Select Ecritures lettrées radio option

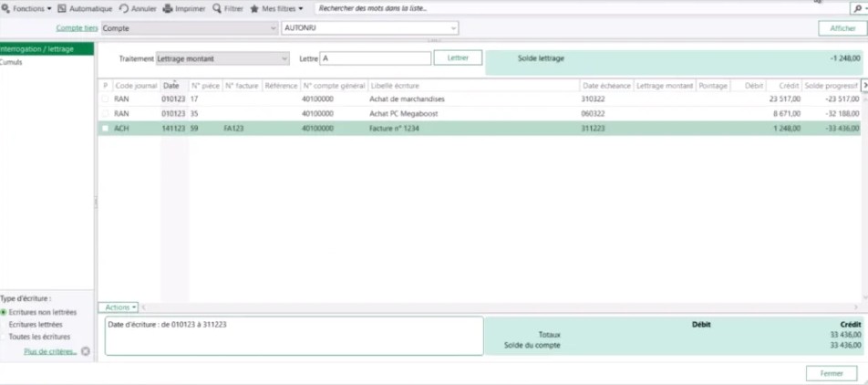4,325
